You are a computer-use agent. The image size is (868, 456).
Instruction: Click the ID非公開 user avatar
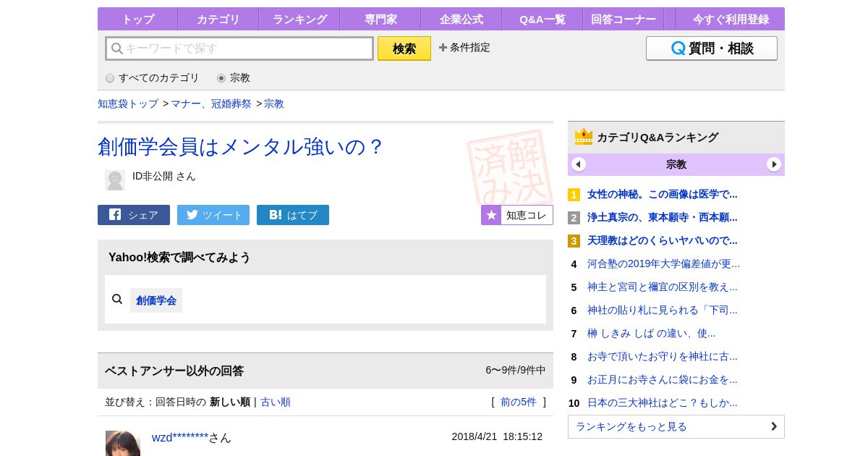115,180
